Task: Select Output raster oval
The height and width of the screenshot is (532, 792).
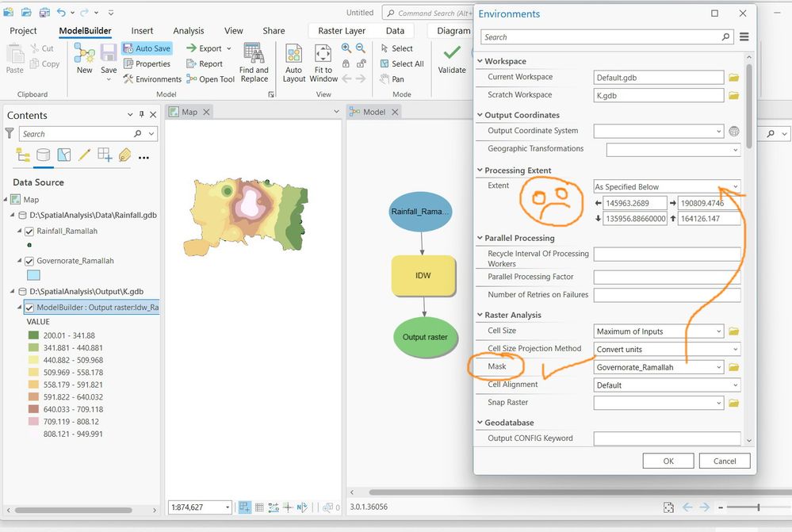Action: click(425, 338)
